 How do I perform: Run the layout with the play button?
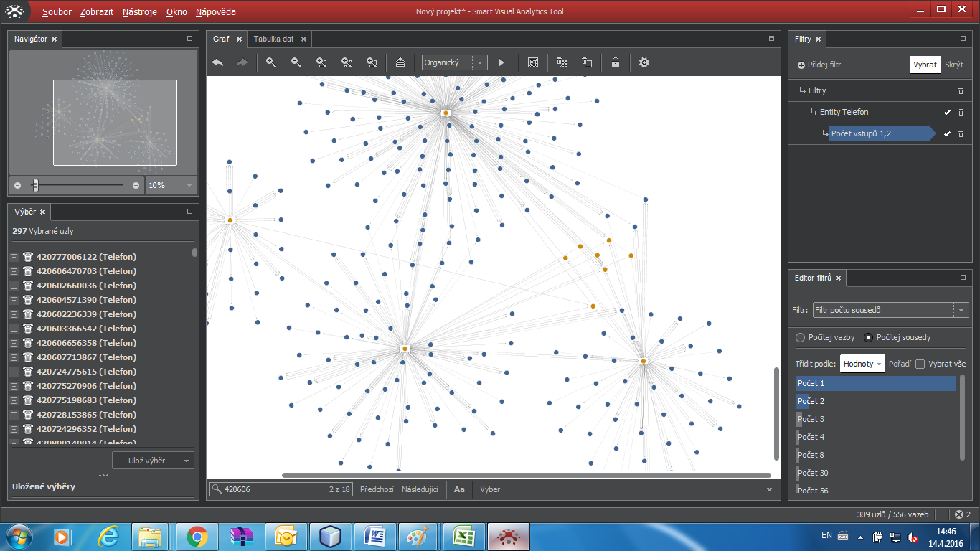[x=501, y=63]
